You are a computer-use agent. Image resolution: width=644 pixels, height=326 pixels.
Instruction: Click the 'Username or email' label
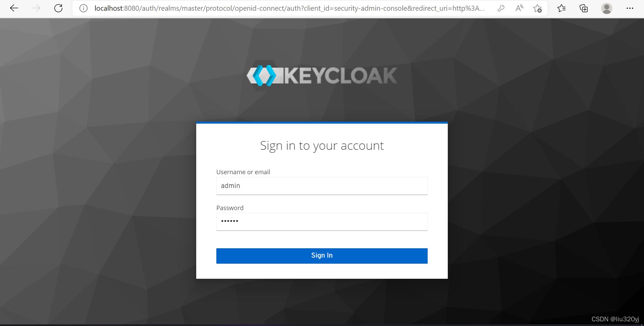pyautogui.click(x=243, y=172)
